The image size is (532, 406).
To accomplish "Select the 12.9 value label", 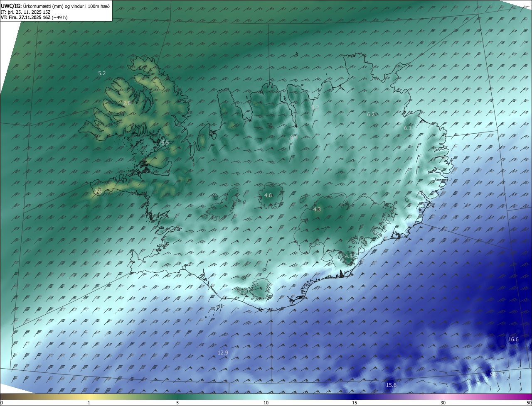I will pyautogui.click(x=223, y=352).
